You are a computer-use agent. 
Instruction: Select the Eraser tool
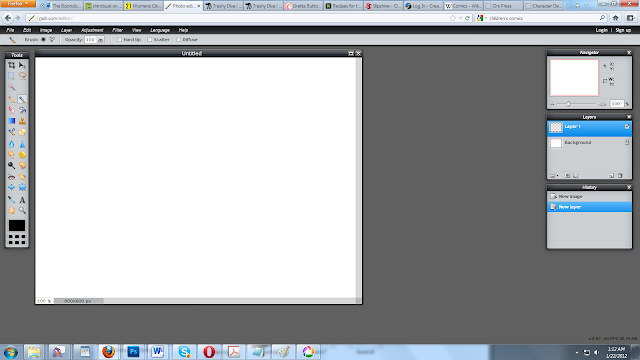click(11, 110)
